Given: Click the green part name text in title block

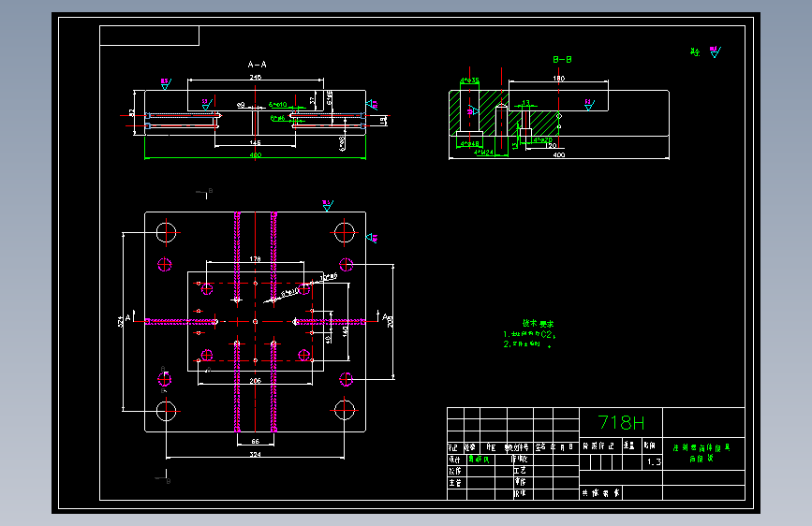Looking at the screenshot, I should pos(701,452).
